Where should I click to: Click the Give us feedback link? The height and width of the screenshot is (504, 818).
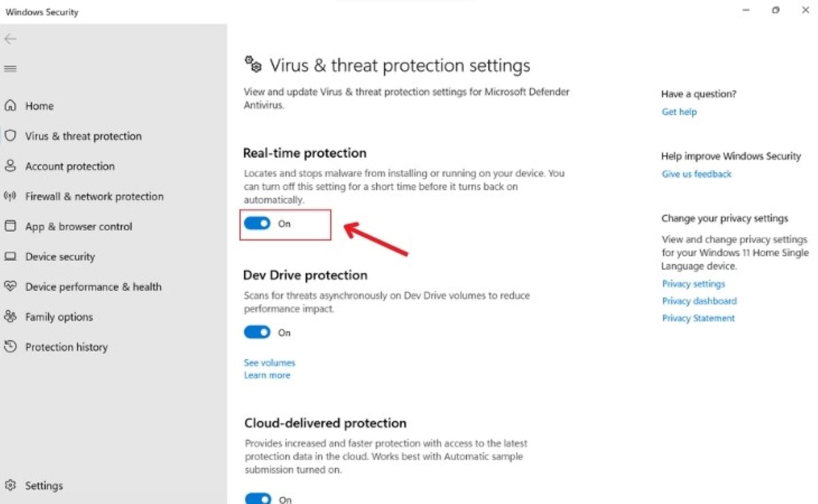tap(697, 174)
